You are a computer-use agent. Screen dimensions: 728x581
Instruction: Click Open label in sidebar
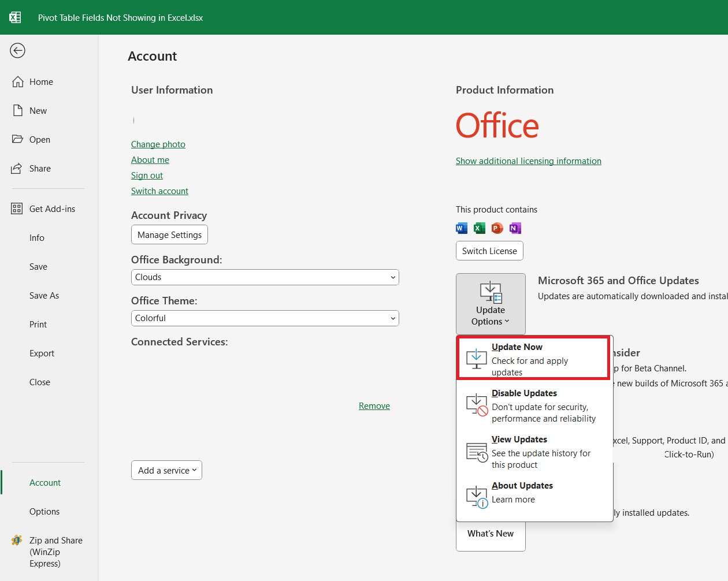[x=40, y=140]
